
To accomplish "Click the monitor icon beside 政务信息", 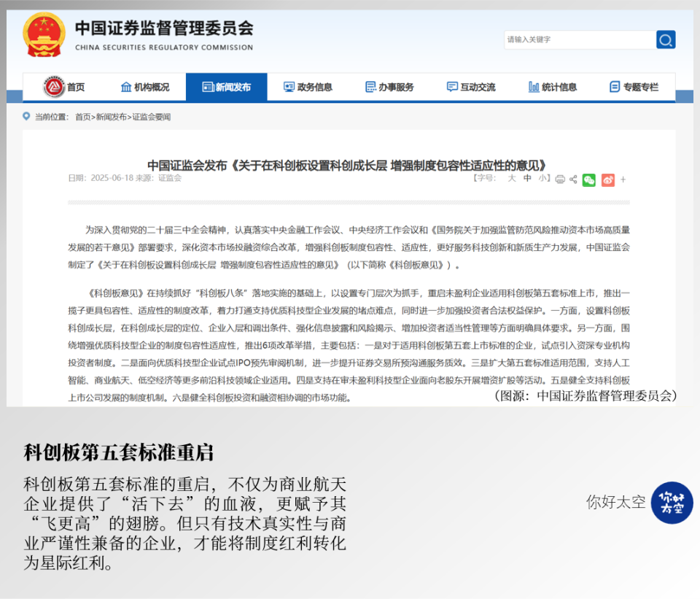I will (289, 87).
